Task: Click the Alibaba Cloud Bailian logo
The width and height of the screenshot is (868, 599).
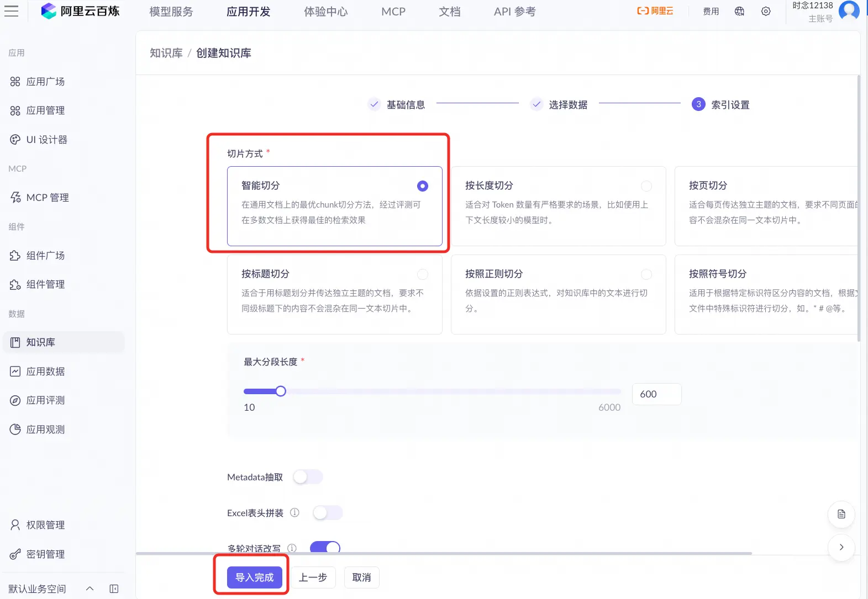Action: [x=81, y=11]
